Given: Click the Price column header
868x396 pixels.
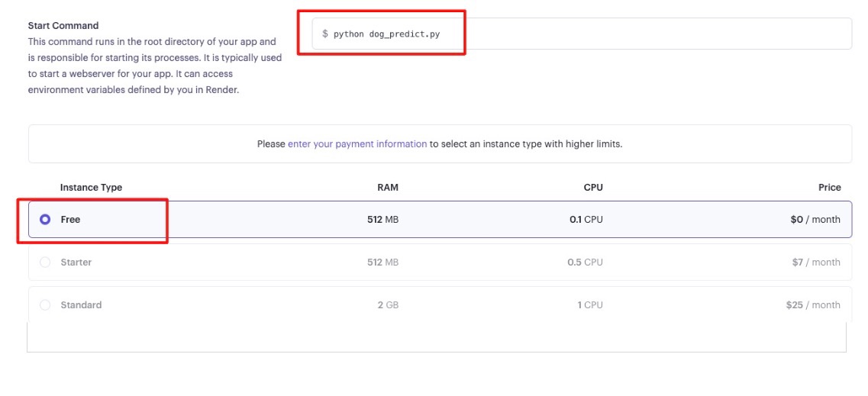Looking at the screenshot, I should [x=829, y=188].
